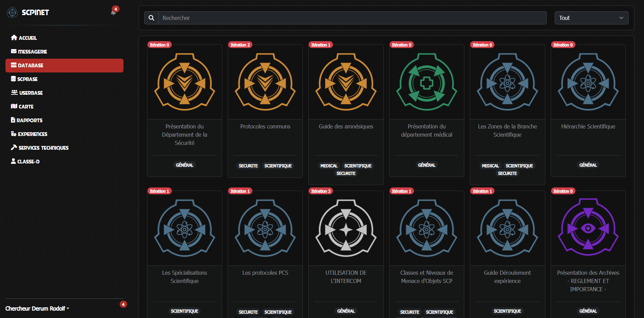Click GÉNÉRAL tag on département médical card

pyautogui.click(x=427, y=165)
